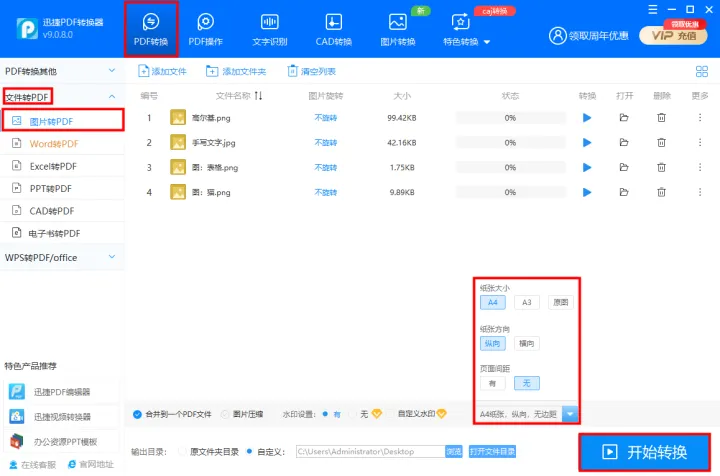
Task: Change rotation 不旋转 for 图：猫.png
Action: [326, 192]
